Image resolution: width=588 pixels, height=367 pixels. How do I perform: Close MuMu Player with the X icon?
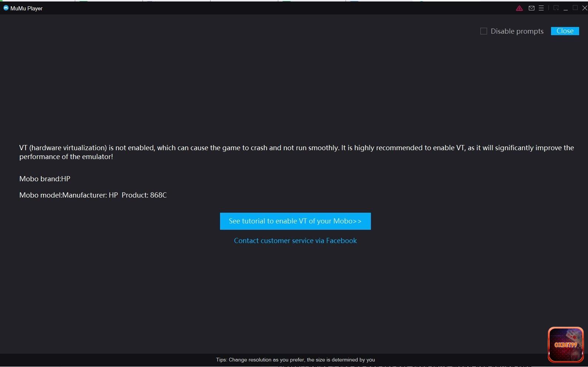point(585,8)
